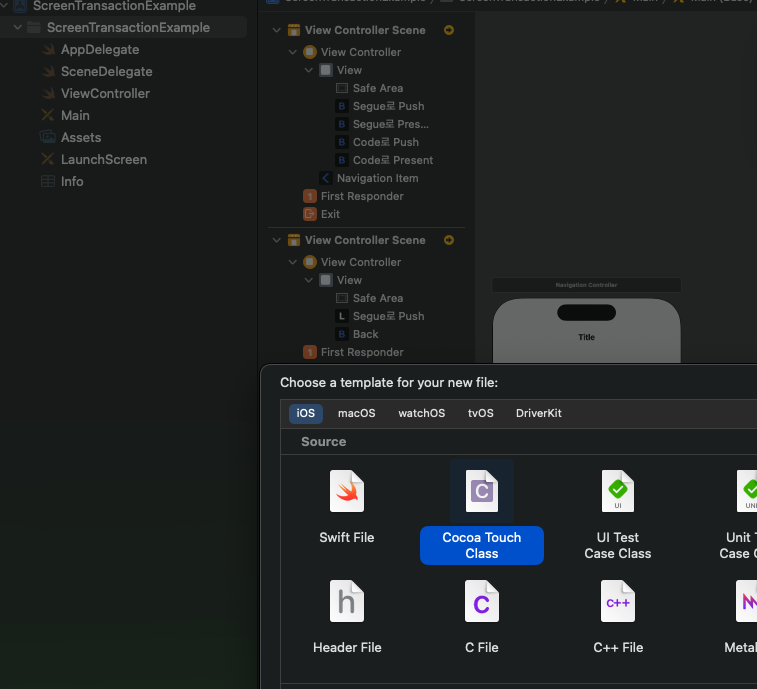Click the first View Controller Scene arrow indicator
This screenshot has width=757, height=689.
(x=449, y=30)
